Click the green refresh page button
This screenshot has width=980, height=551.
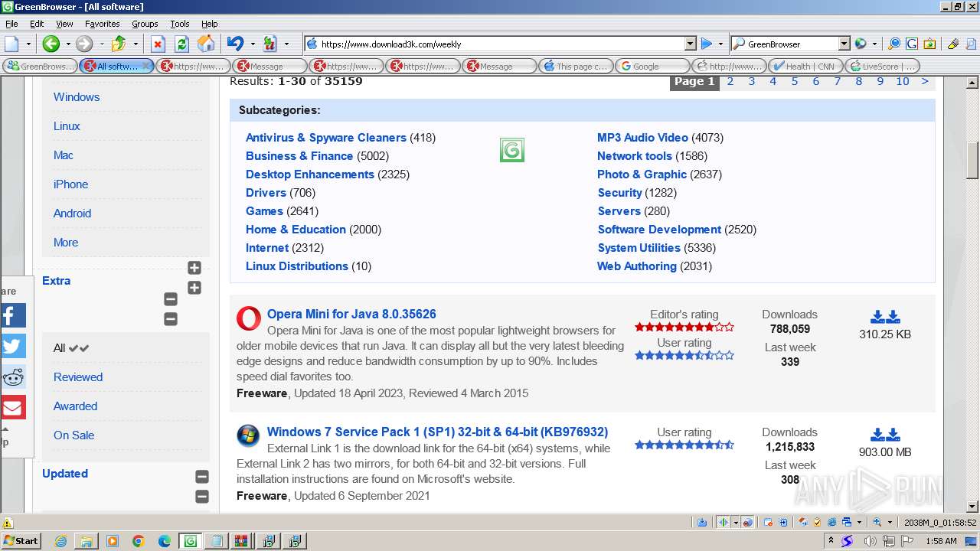182,44
